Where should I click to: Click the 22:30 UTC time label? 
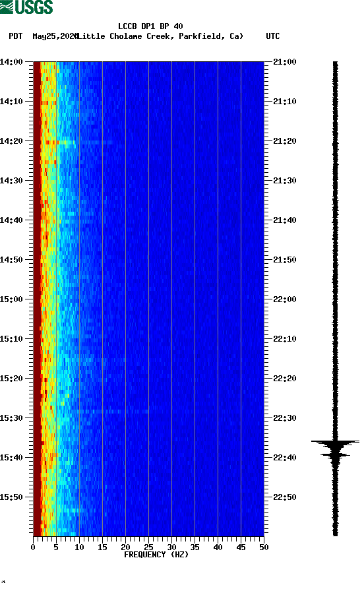[285, 418]
